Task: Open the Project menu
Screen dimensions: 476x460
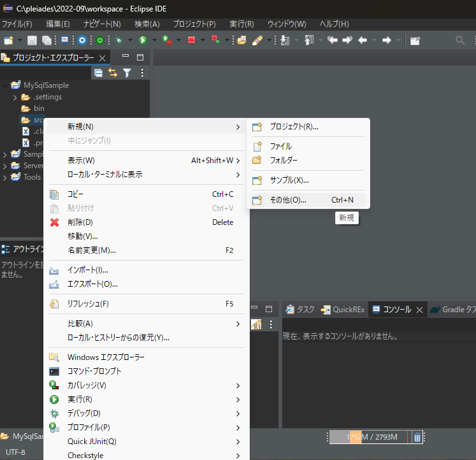Action: tap(194, 24)
